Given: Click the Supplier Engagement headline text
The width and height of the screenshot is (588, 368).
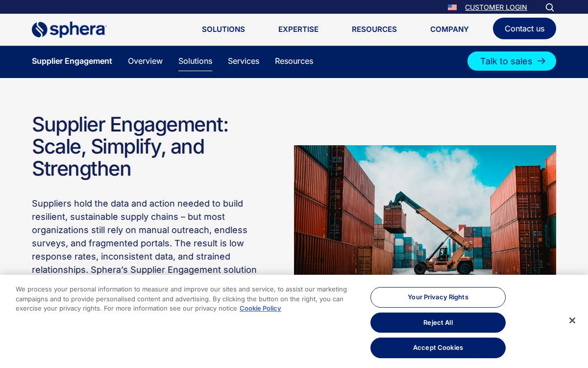Looking at the screenshot, I should (130, 146).
